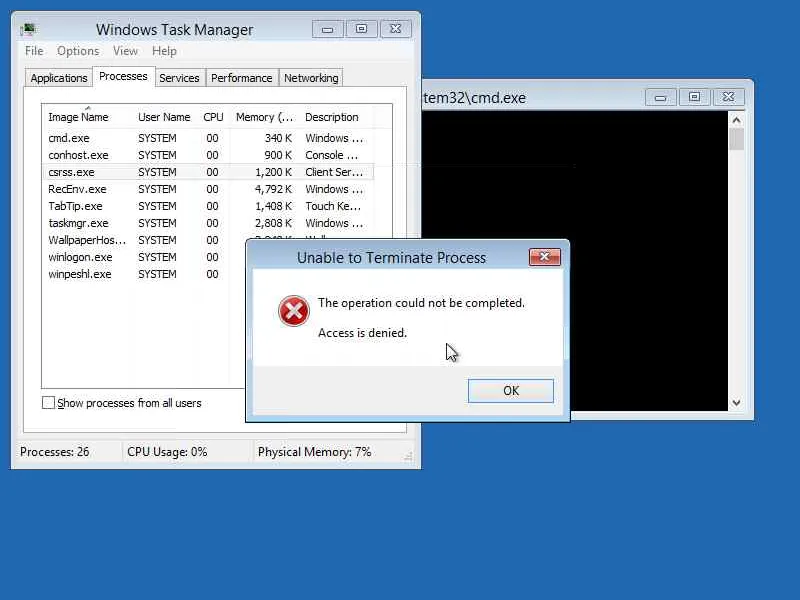Viewport: 800px width, 600px height.
Task: Sort by Description column header
Action: (x=337, y=117)
